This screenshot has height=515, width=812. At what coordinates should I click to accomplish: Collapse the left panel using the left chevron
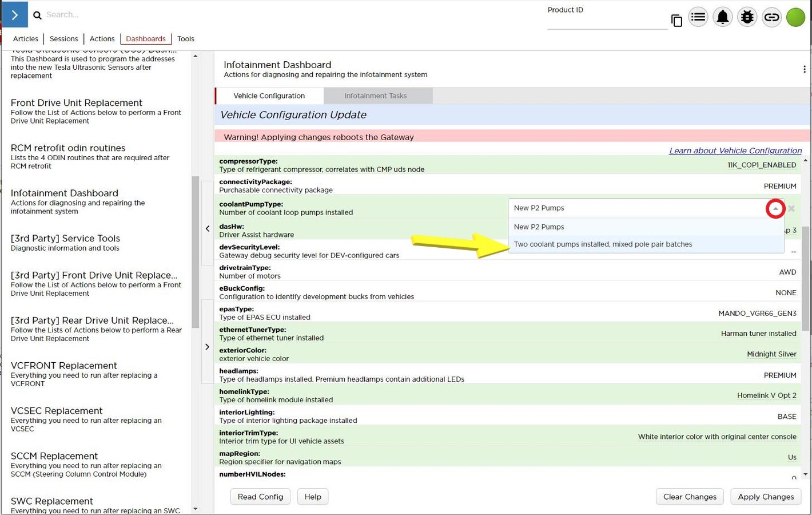coord(208,229)
